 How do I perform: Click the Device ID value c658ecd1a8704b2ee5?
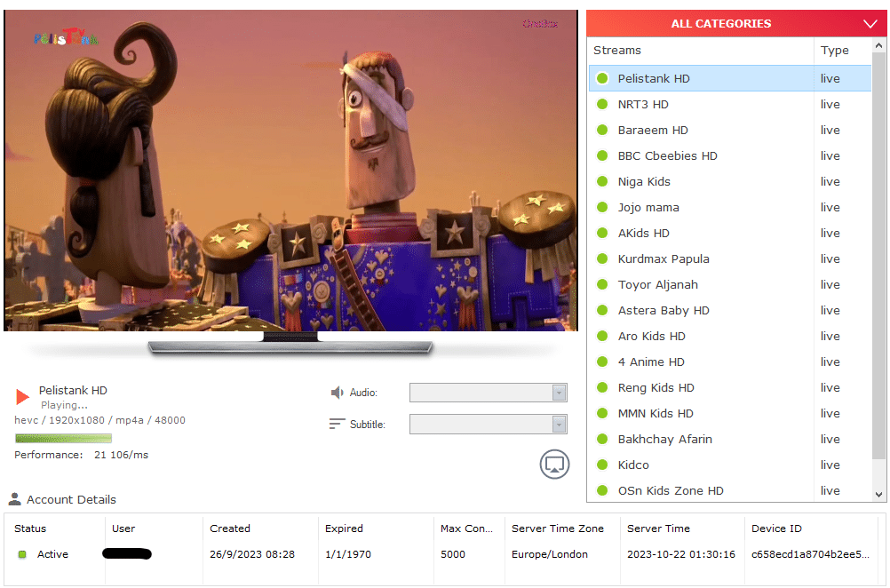[810, 554]
